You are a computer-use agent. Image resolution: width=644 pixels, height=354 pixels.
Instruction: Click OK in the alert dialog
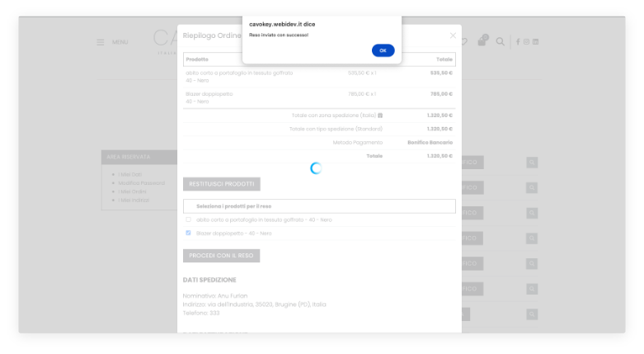pyautogui.click(x=383, y=50)
